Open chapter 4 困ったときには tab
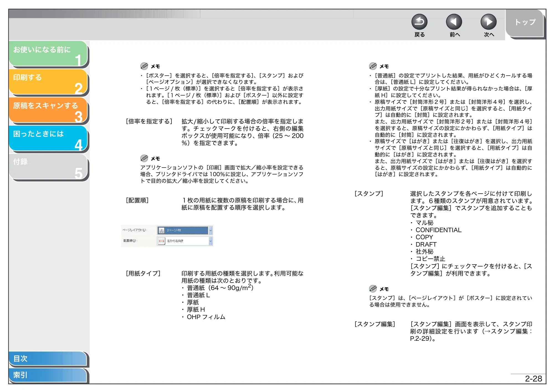 48,139
